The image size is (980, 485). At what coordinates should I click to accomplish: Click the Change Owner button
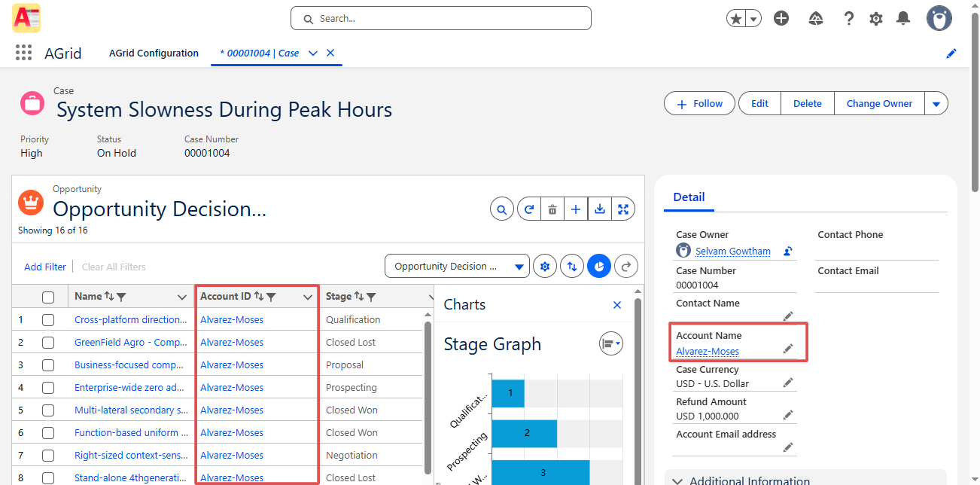[x=879, y=104]
